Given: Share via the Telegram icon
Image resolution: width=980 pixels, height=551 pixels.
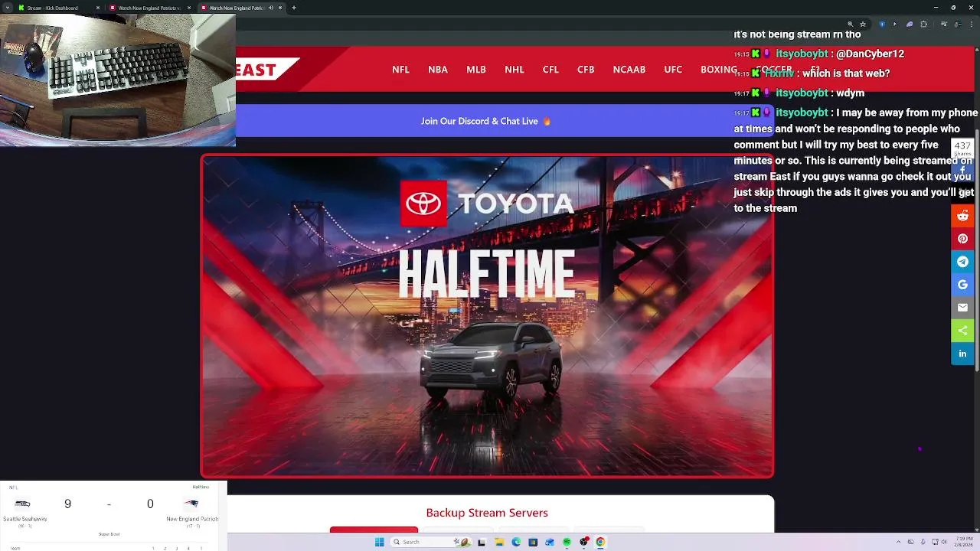Looking at the screenshot, I should 962,262.
